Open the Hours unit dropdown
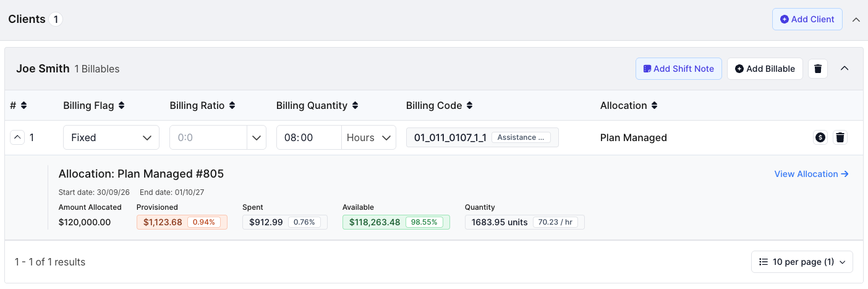868x289 pixels. (369, 137)
